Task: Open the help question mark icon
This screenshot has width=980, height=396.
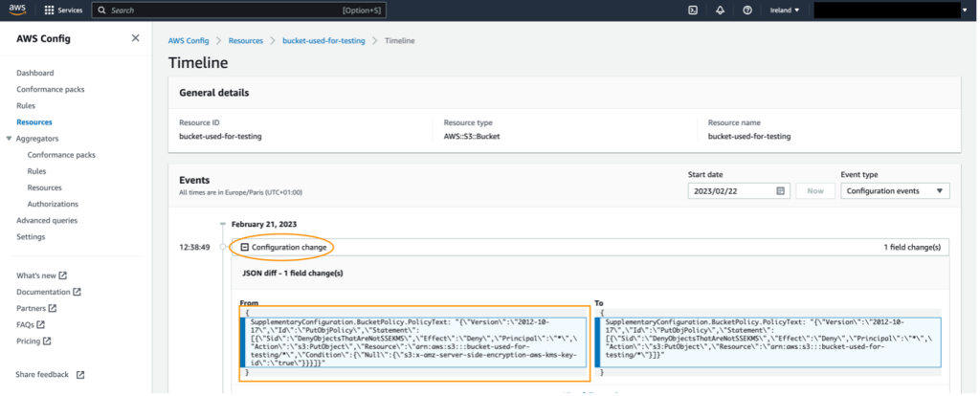Action: 746,10
